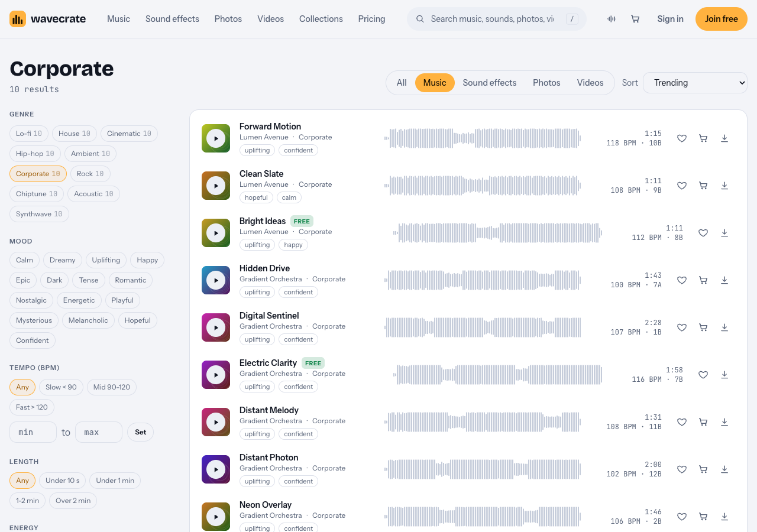Switch to the Photos results tab
The height and width of the screenshot is (532, 757).
tap(546, 83)
